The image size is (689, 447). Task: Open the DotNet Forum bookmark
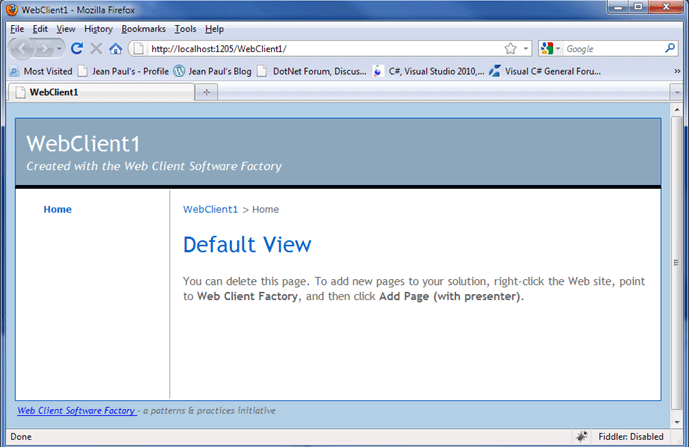312,71
